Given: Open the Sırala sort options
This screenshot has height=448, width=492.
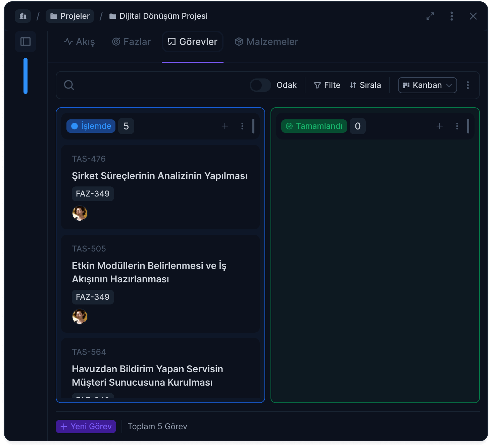Looking at the screenshot, I should coord(365,85).
